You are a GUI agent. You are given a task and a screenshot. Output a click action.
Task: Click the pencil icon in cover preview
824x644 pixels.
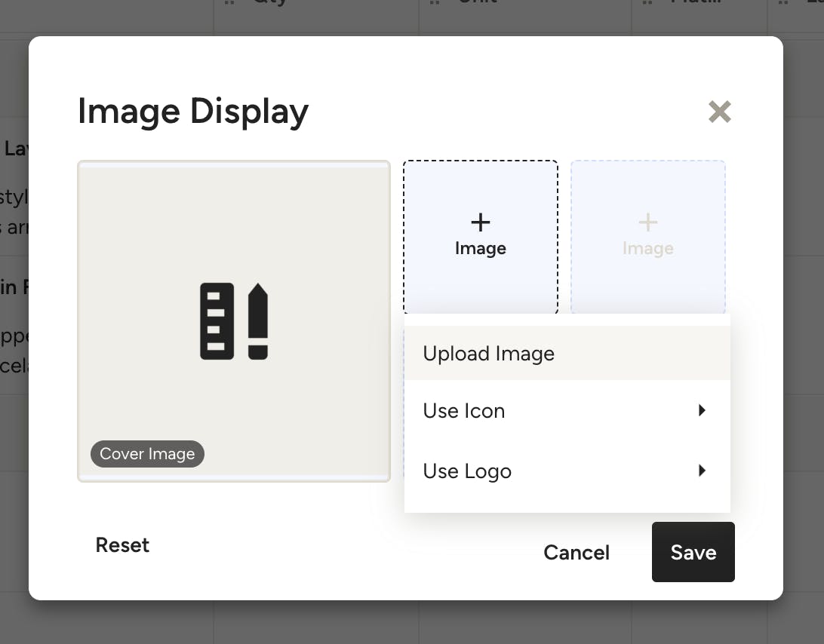tap(258, 321)
